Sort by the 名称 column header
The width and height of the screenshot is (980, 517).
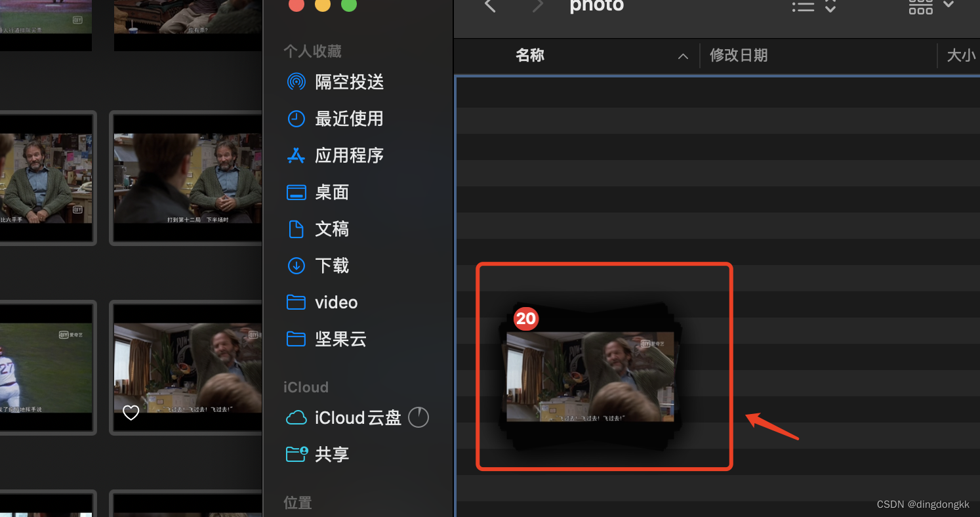(530, 56)
